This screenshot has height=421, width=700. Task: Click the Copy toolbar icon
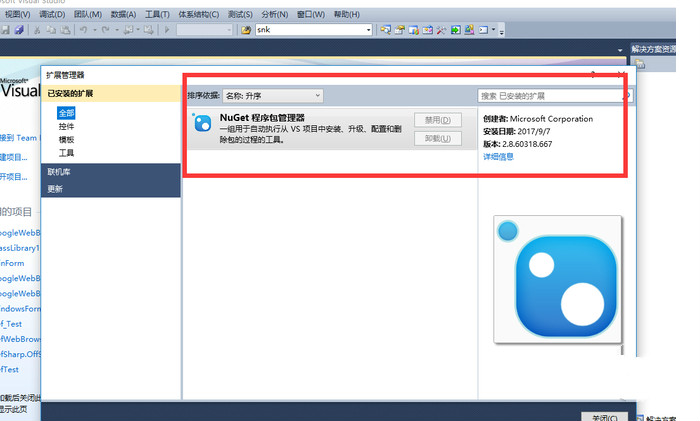(51, 30)
